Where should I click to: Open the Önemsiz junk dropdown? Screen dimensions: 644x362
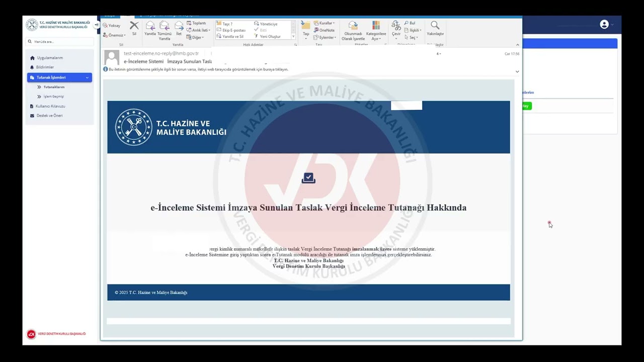(x=114, y=35)
